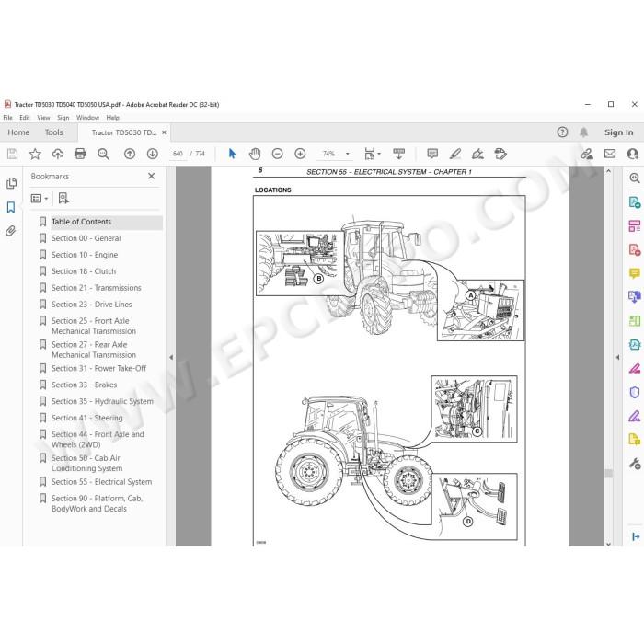644x644 pixels.
Task: Open the Sign menu
Action: (x=63, y=118)
